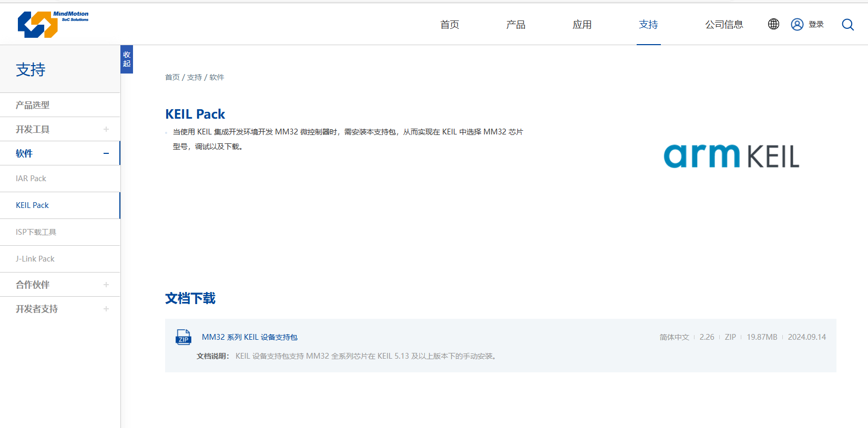Image resolution: width=868 pixels, height=428 pixels.
Task: Open the 应用 navigation menu
Action: pyautogui.click(x=581, y=25)
